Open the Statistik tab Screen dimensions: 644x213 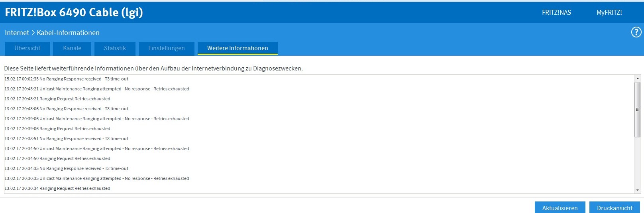point(115,48)
